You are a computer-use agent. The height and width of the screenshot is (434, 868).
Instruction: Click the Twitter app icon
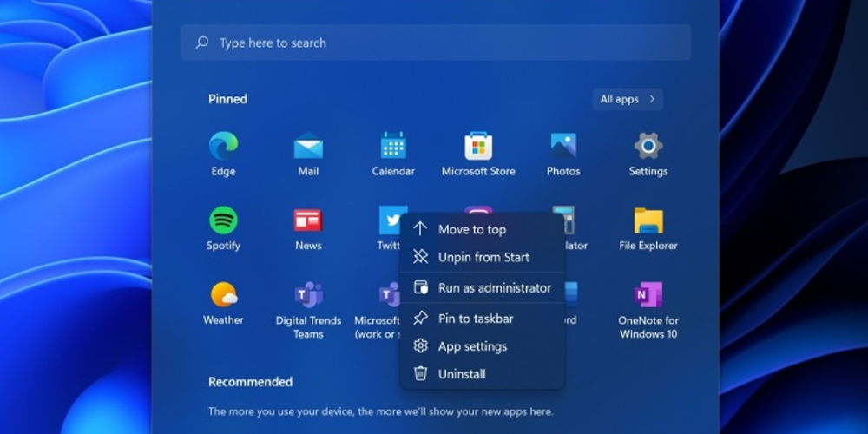(x=389, y=220)
